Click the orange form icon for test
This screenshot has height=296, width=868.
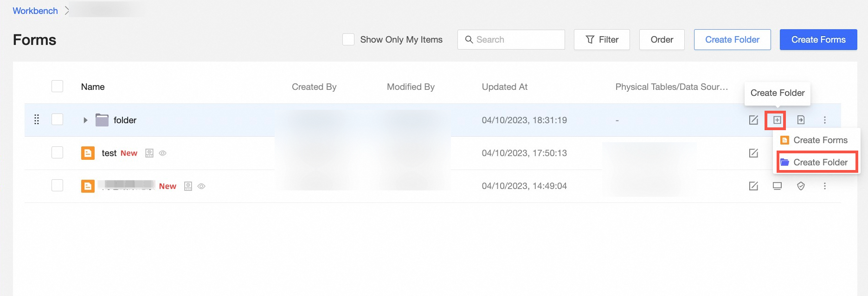(88, 153)
